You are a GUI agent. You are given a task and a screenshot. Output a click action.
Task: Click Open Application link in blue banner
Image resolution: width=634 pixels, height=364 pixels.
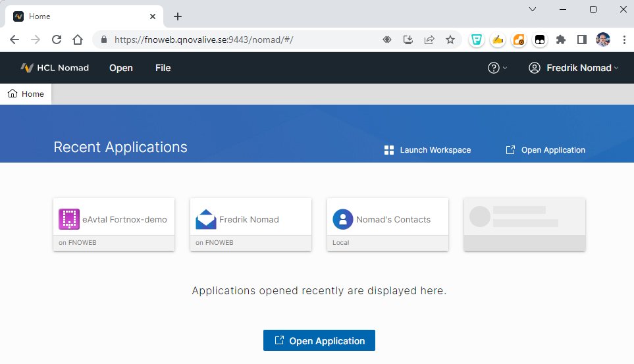545,150
